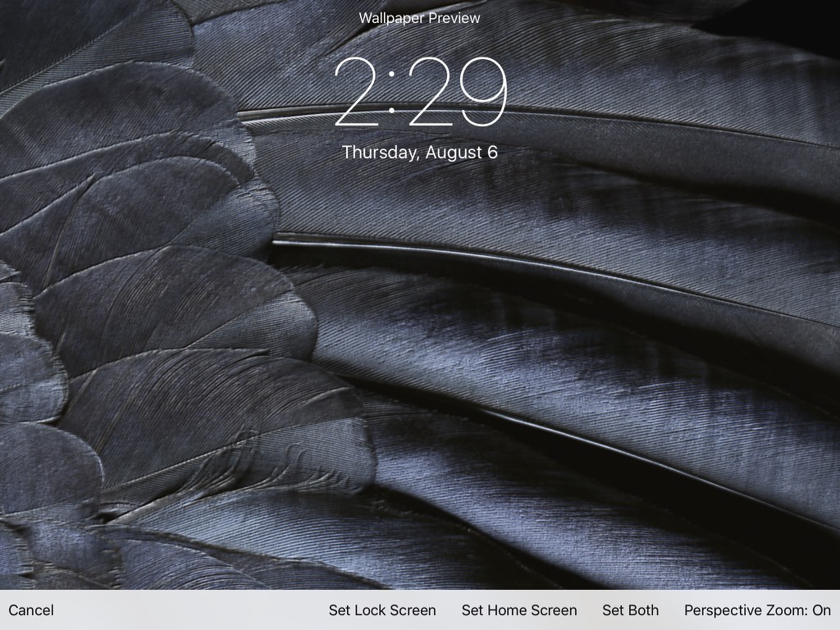Screen dimensions: 840x630
Task: Click "August 6" in the date line
Action: point(462,153)
